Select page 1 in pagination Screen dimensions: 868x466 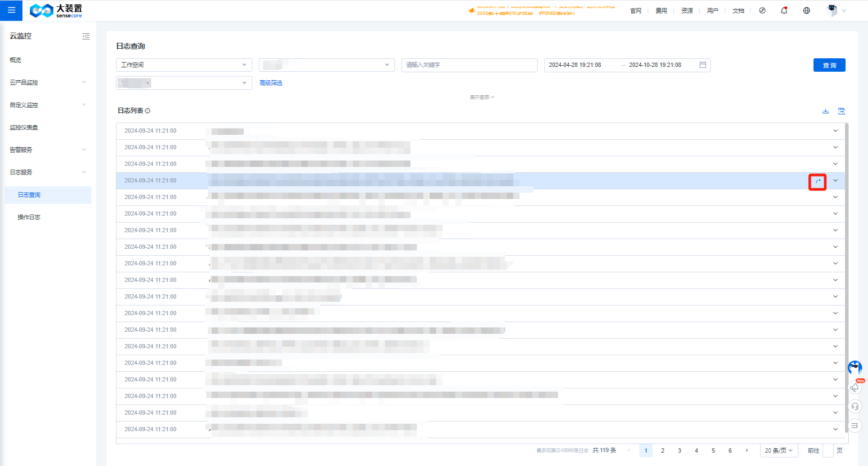click(x=646, y=450)
